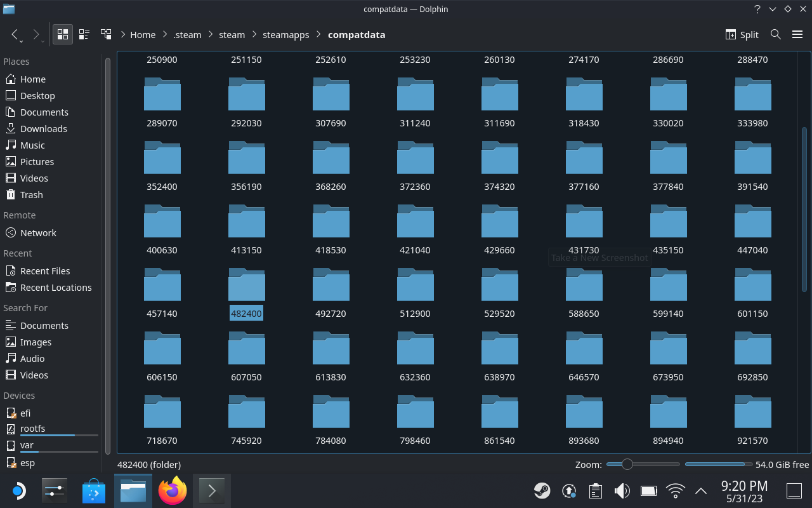Select Images under Search For
The height and width of the screenshot is (508, 812).
(36, 342)
